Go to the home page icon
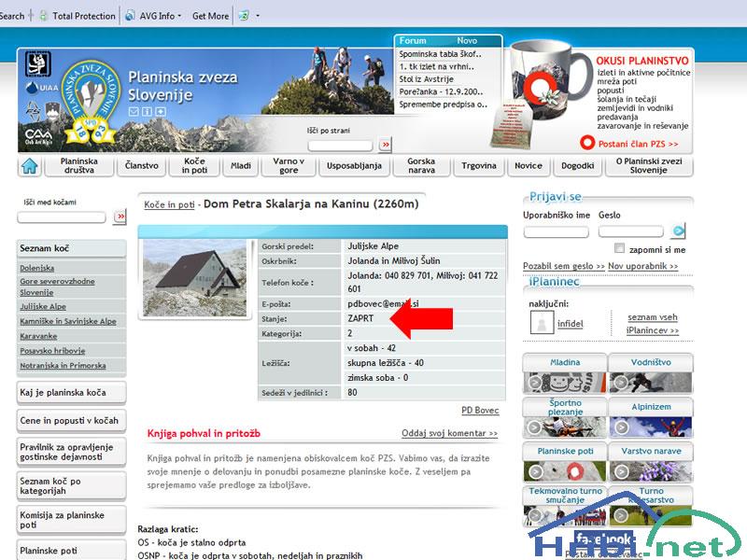Viewport: 747px width, 560px height. (30, 166)
